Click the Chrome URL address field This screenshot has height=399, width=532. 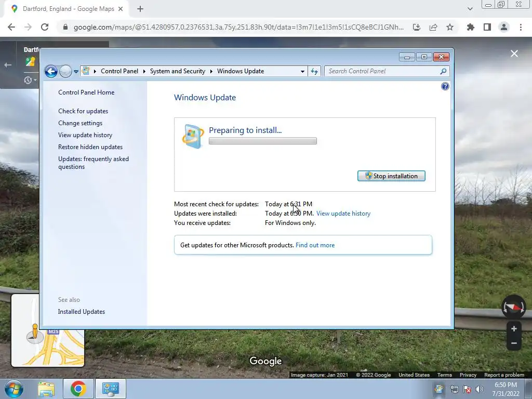(x=238, y=27)
